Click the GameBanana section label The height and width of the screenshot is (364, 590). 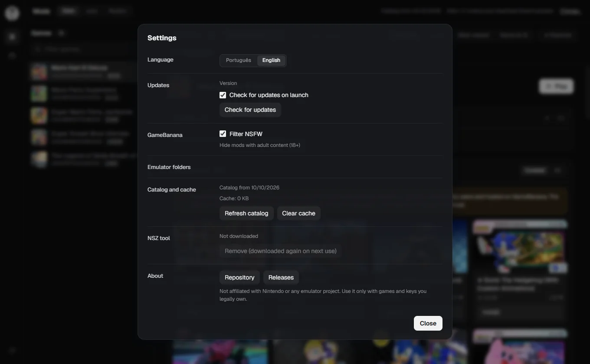pos(165,135)
